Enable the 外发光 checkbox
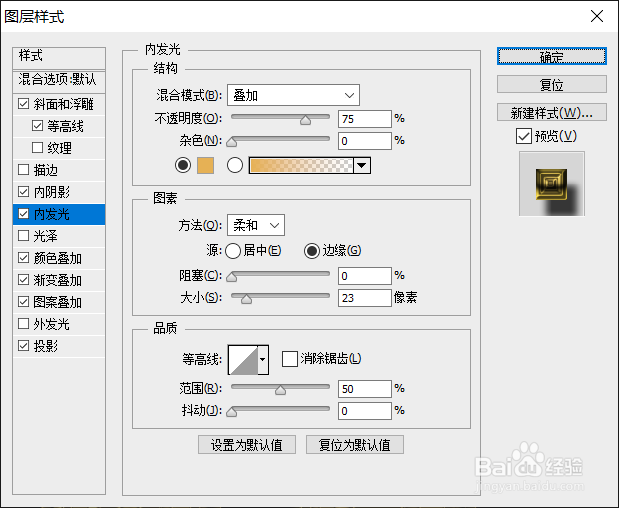Image resolution: width=619 pixels, height=508 pixels. coord(24,324)
